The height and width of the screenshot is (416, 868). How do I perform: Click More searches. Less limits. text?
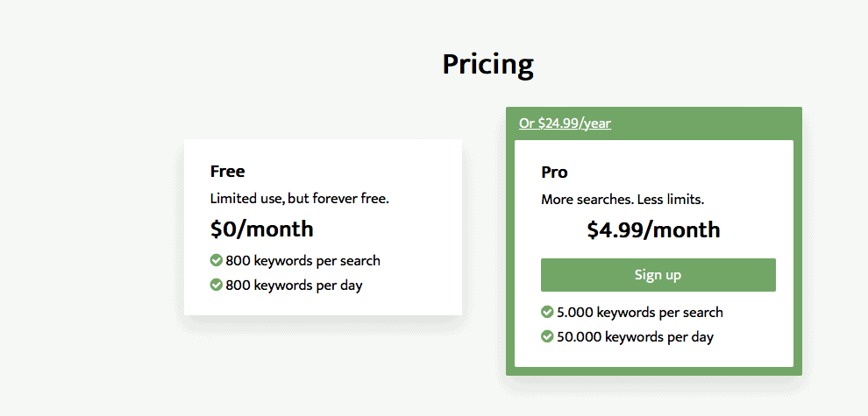point(623,200)
